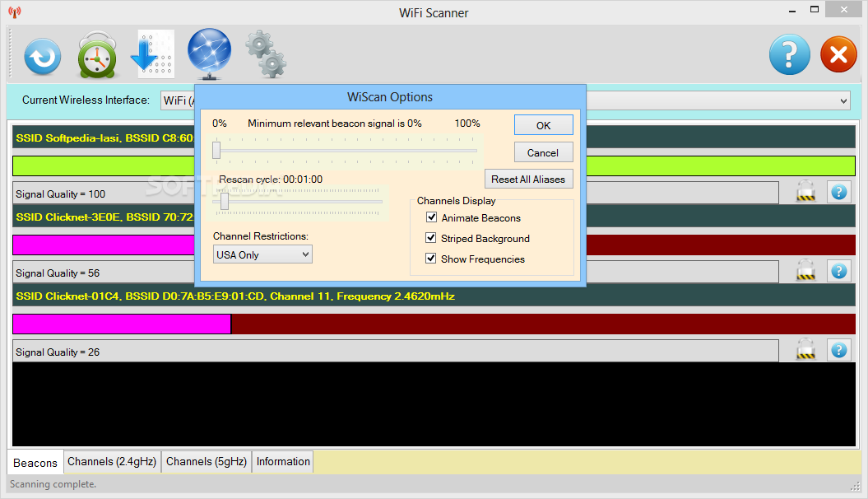
Task: Switch to the Channels (2.4gHz) tab
Action: (x=112, y=462)
